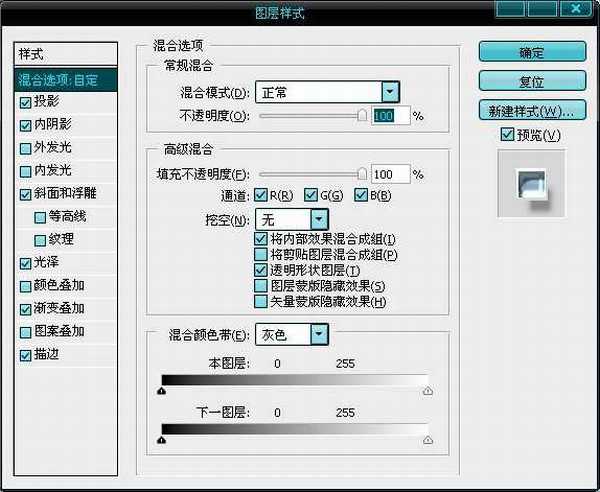Image resolution: width=600 pixels, height=492 pixels.
Task: Enable 图层蒙版隐藏效果 checkbox
Action: pos(262,286)
